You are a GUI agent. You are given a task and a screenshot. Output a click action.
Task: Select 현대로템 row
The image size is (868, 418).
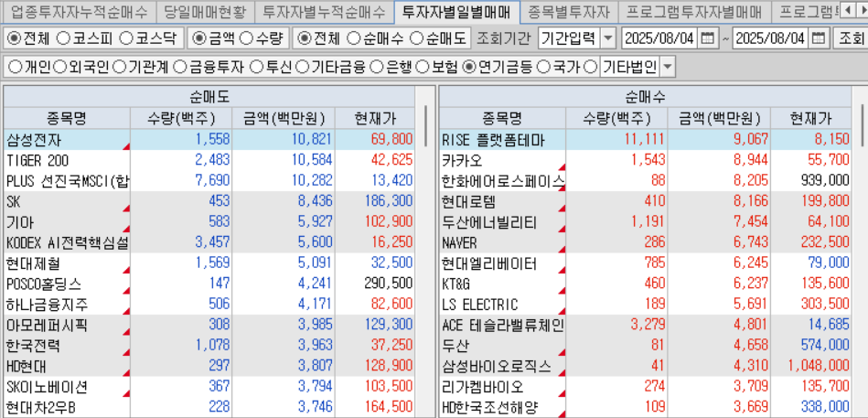tap(646, 201)
